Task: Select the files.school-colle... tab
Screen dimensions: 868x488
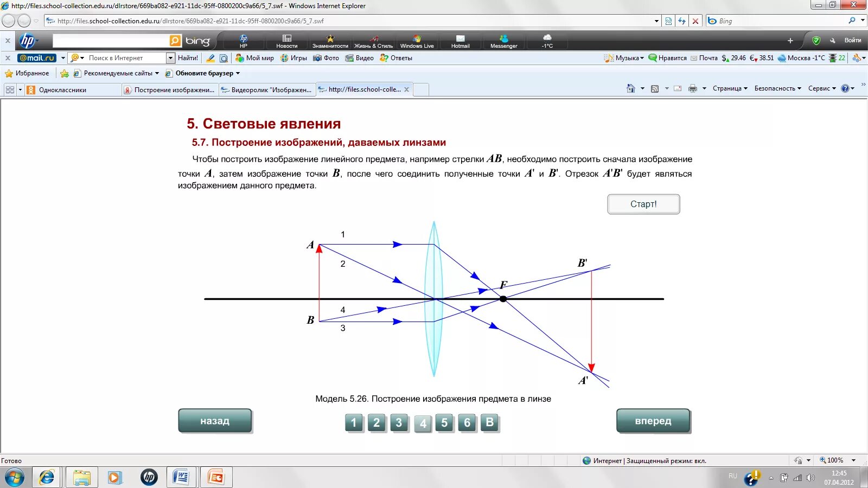Action: pyautogui.click(x=364, y=89)
